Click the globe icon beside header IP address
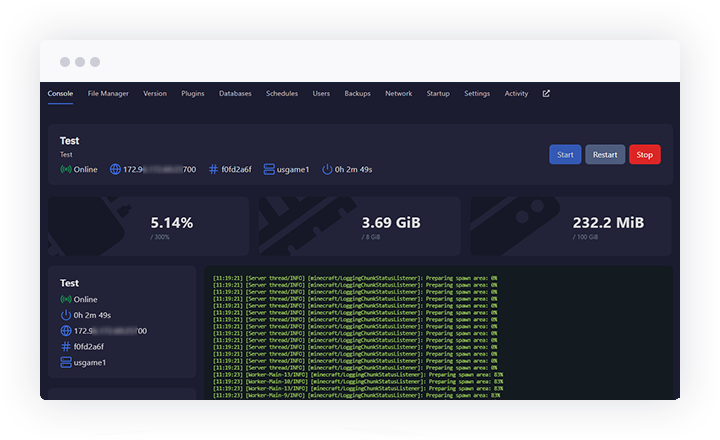720x440 pixels. click(115, 169)
